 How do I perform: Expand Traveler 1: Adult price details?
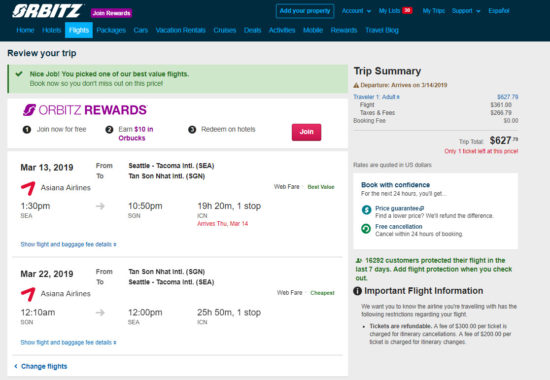[x=376, y=97]
